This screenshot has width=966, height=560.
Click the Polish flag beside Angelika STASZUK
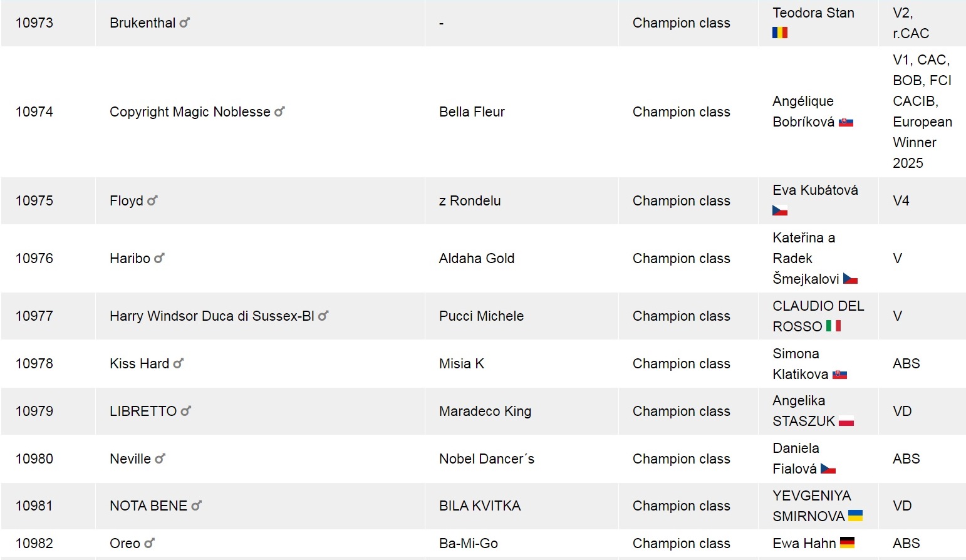846,421
